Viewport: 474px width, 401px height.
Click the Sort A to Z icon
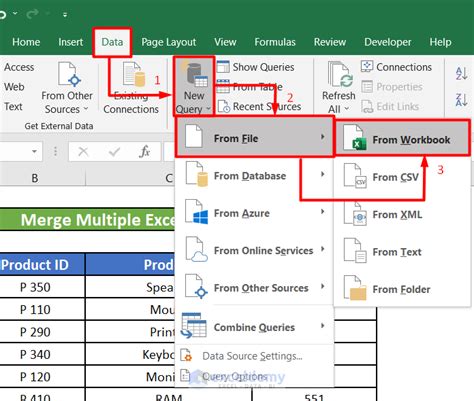tap(461, 73)
